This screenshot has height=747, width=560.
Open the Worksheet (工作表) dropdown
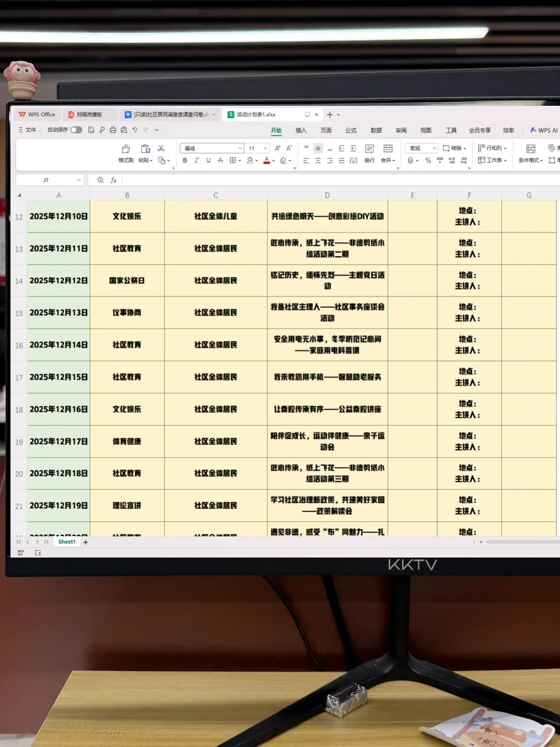[492, 160]
